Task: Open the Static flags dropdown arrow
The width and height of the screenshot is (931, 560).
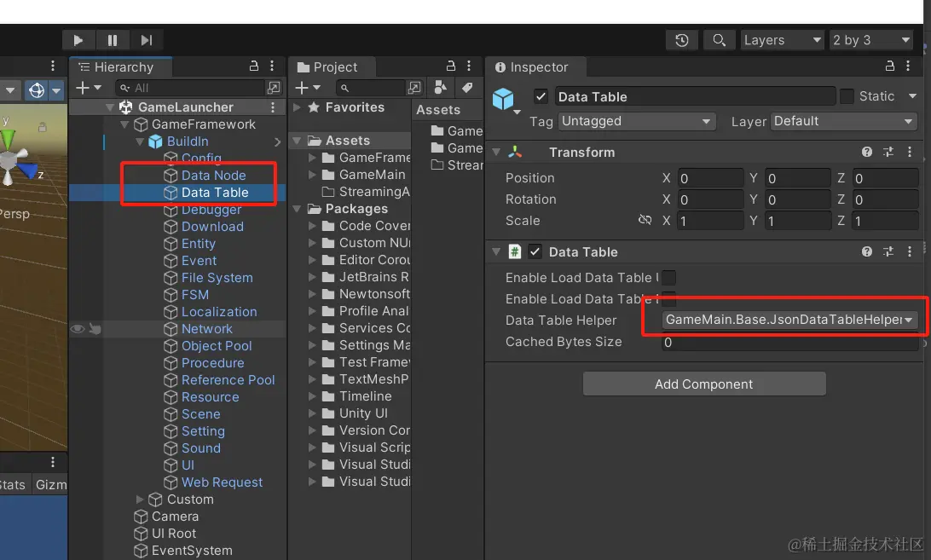Action: (x=912, y=96)
